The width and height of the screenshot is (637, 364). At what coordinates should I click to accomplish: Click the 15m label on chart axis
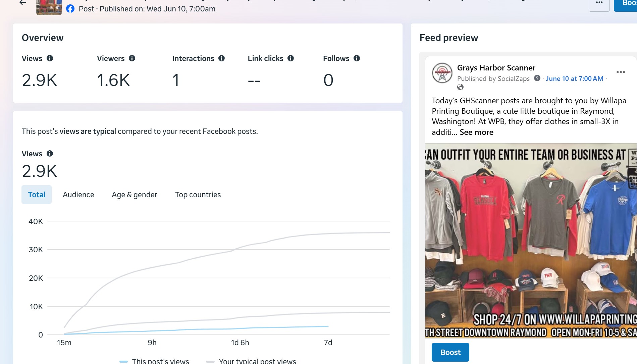tap(64, 343)
